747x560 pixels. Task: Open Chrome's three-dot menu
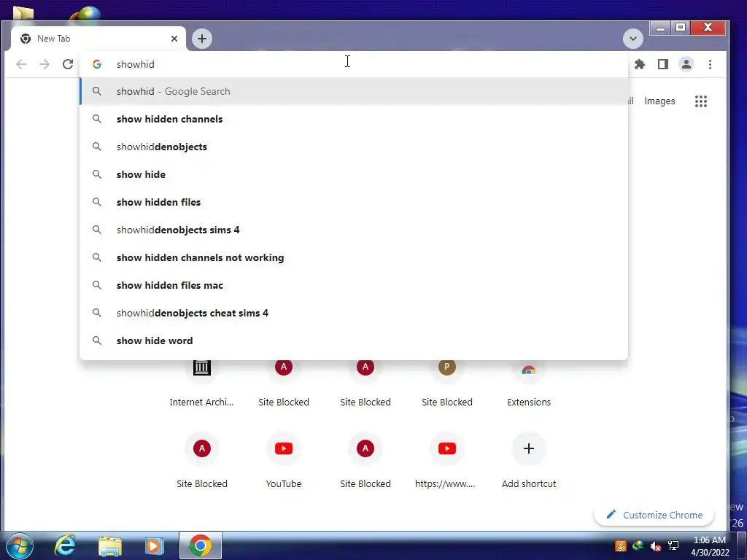click(x=710, y=64)
